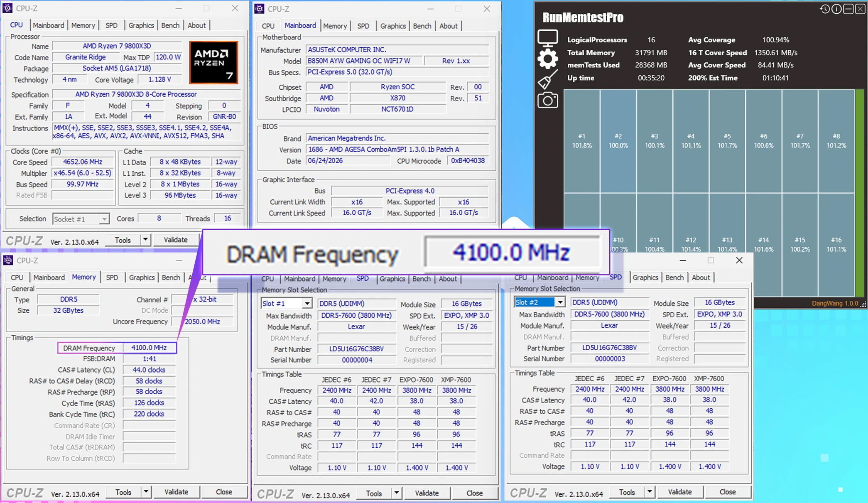
Task: Click CPU-Z app icon in Mainboard window title
Action: (260, 9)
